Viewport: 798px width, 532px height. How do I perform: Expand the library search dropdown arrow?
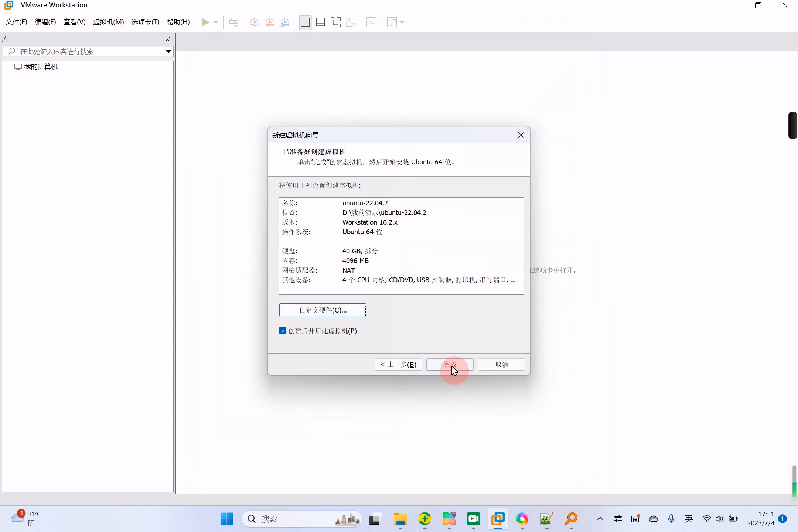(168, 51)
